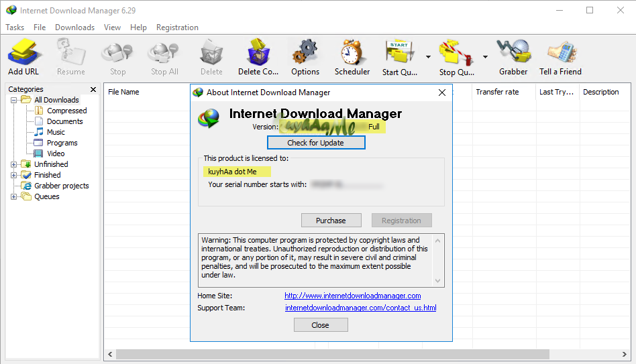This screenshot has height=364, width=636.
Task: Expand the Queues category node
Action: coord(14,196)
